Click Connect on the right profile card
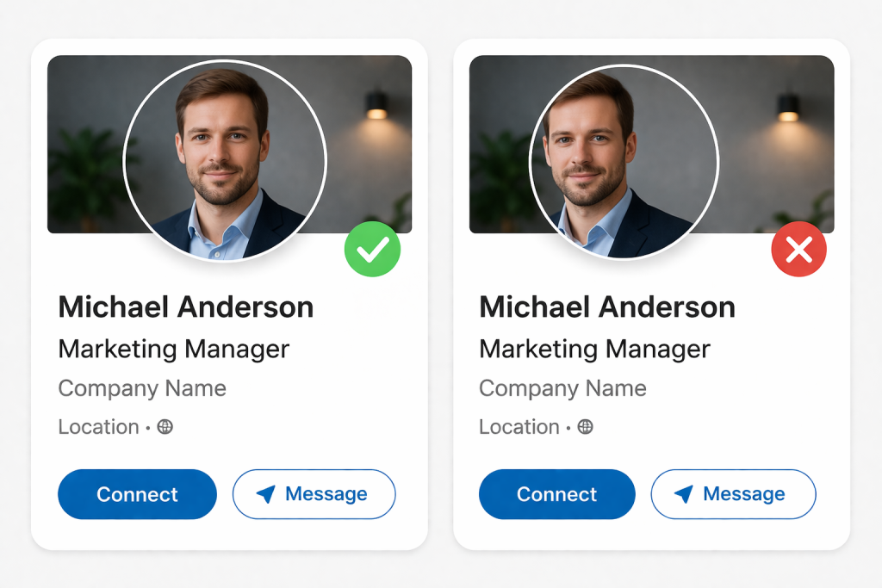Viewport: 882px width, 588px height. tap(557, 494)
